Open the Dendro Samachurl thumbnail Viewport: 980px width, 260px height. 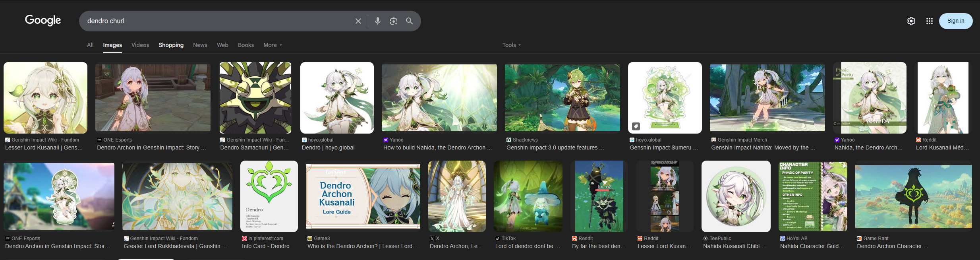tap(255, 98)
